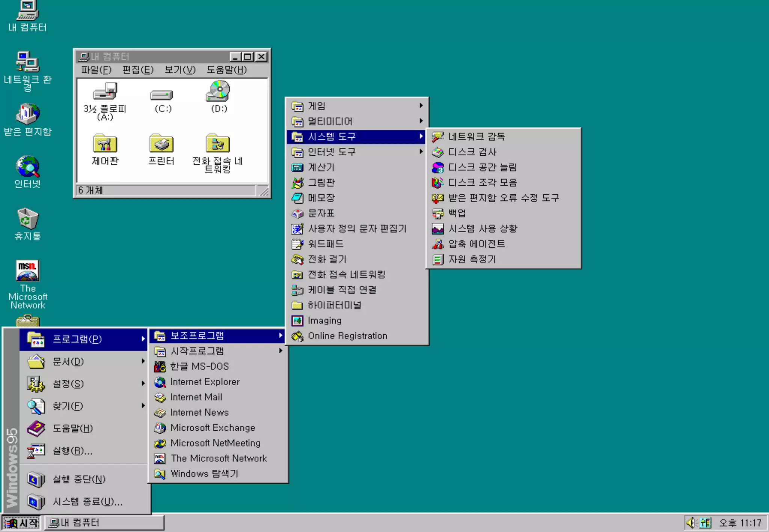The width and height of the screenshot is (769, 532).
Task: Expand the 게임 submenu
Action: [x=357, y=106]
